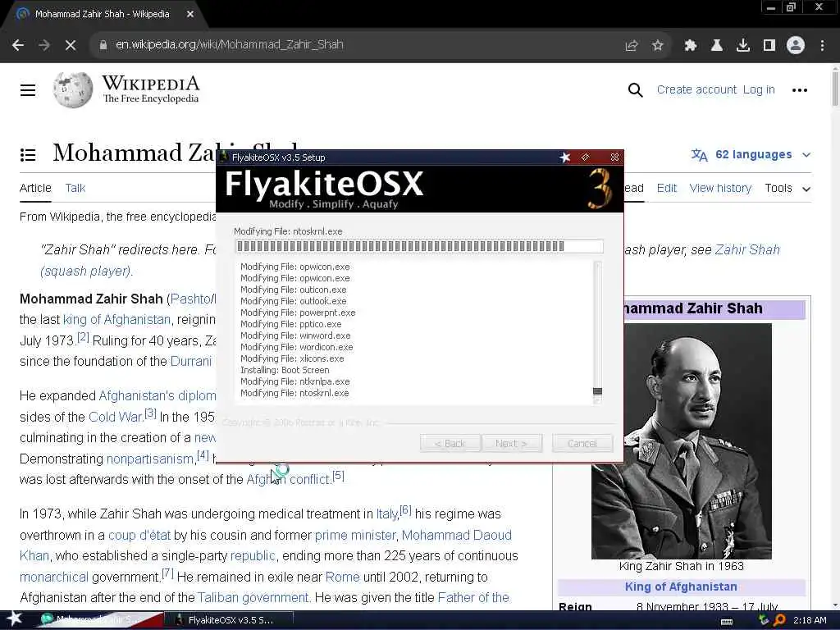The width and height of the screenshot is (840, 630).
Task: Expand the Tools dropdown
Action: pos(787,188)
